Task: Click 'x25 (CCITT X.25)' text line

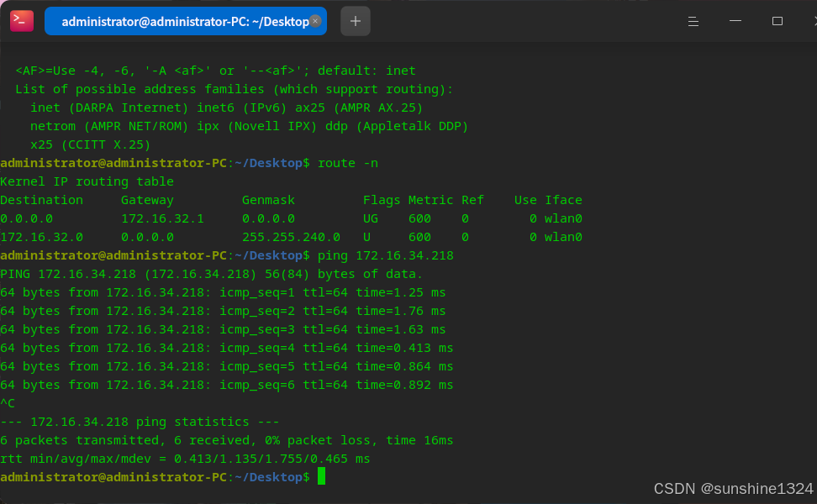Action: click(91, 144)
